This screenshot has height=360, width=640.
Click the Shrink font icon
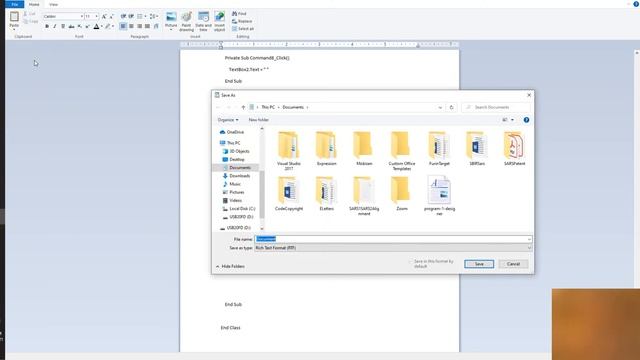(111, 16)
